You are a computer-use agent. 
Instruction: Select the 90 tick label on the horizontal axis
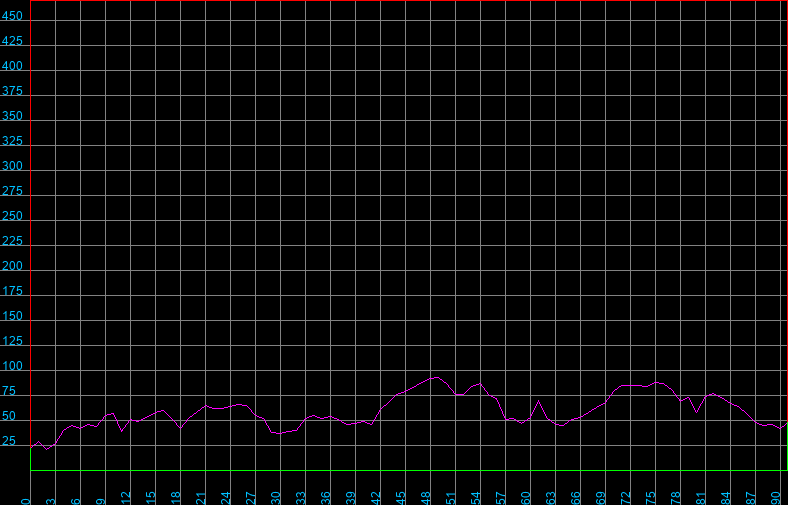pyautogui.click(x=776, y=498)
